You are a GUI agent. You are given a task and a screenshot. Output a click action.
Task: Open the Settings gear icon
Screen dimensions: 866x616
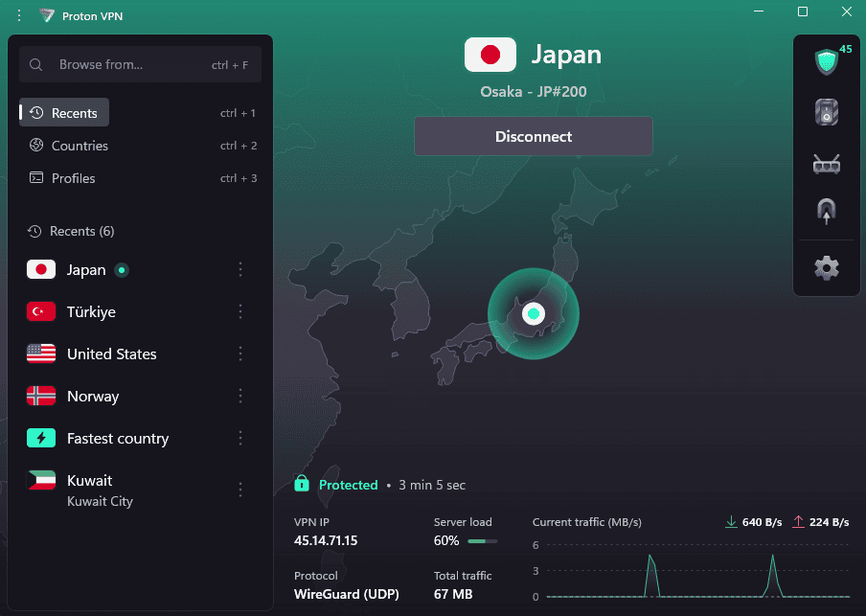[825, 267]
